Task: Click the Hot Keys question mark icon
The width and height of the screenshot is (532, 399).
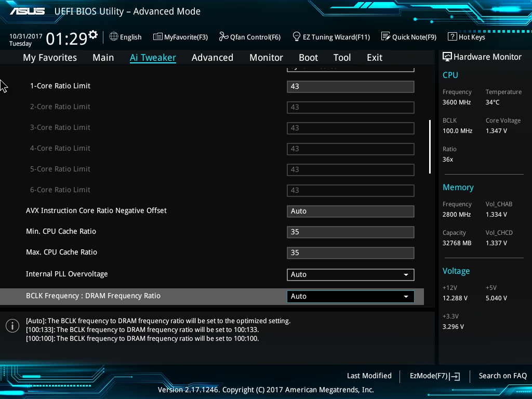Action: click(x=453, y=36)
